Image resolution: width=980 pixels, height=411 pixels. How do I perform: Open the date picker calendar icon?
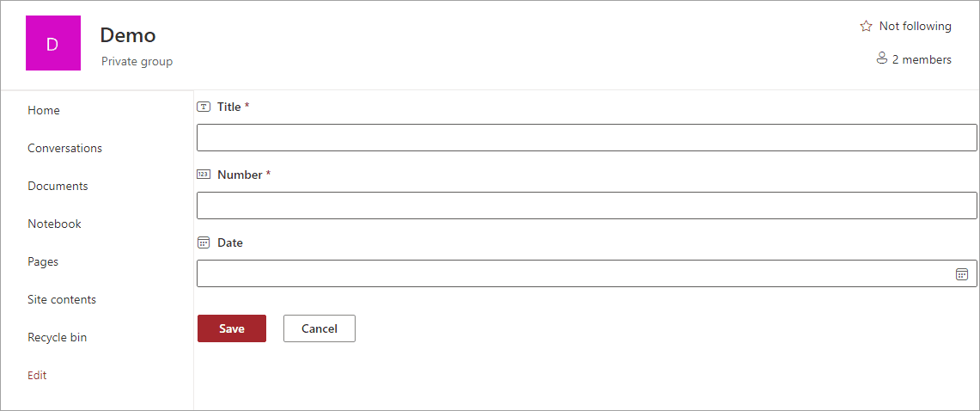click(x=962, y=274)
